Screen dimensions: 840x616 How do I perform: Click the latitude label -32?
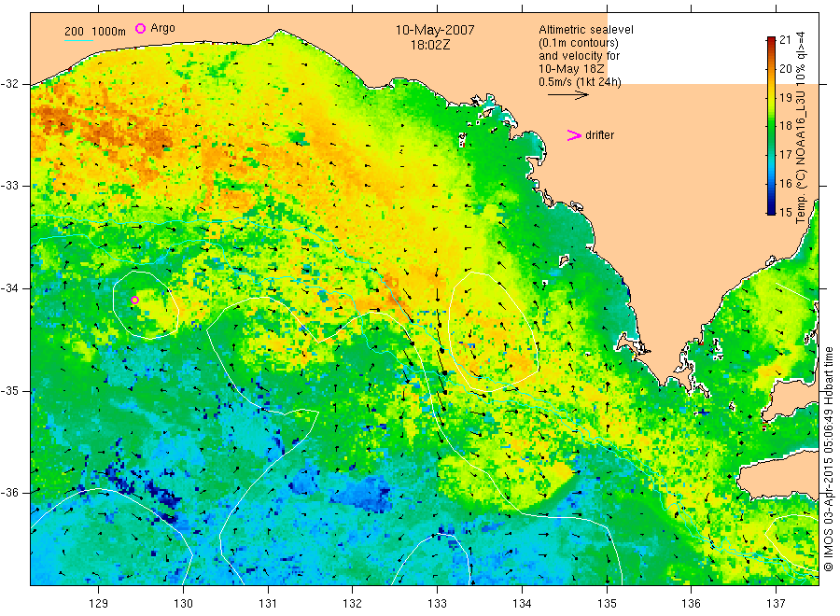[x=9, y=84]
